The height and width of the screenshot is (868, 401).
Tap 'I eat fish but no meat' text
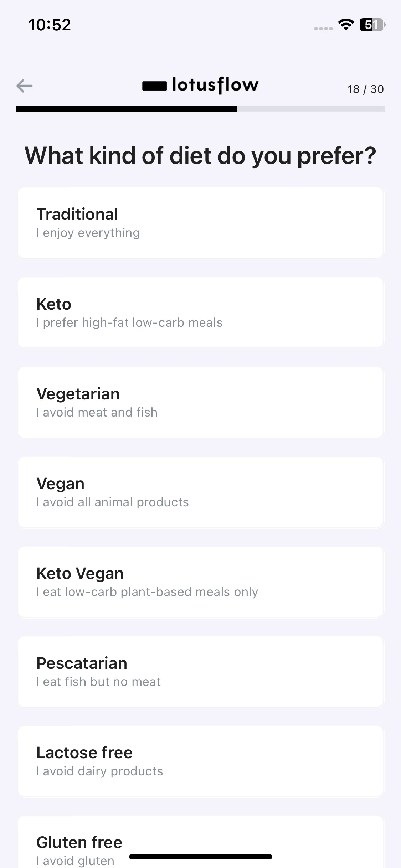(98, 682)
